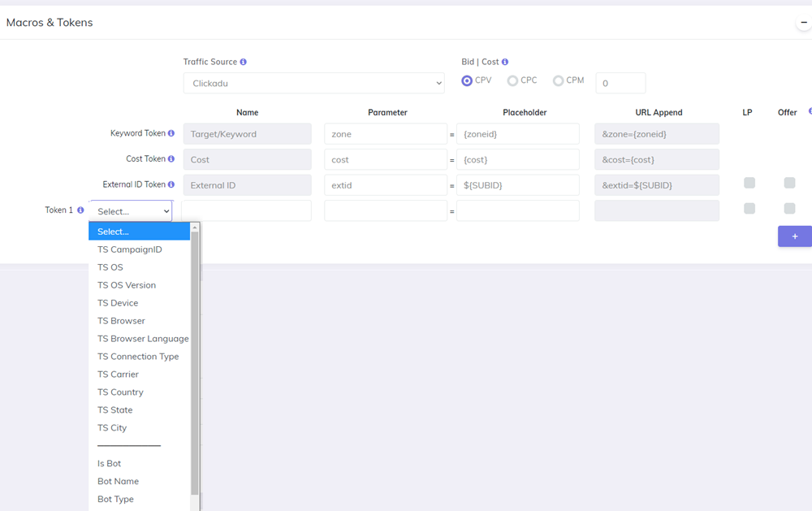Choose the CPM radio button

tap(558, 81)
